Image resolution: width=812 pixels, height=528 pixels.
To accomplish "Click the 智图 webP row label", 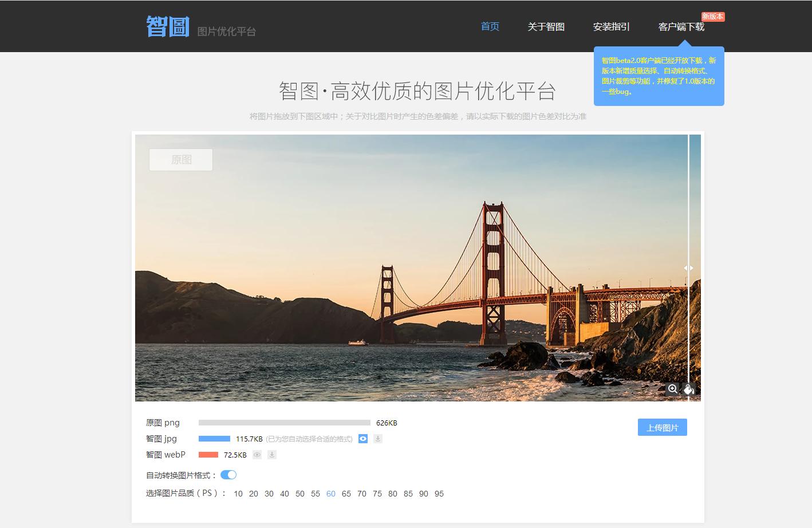I will coord(166,455).
